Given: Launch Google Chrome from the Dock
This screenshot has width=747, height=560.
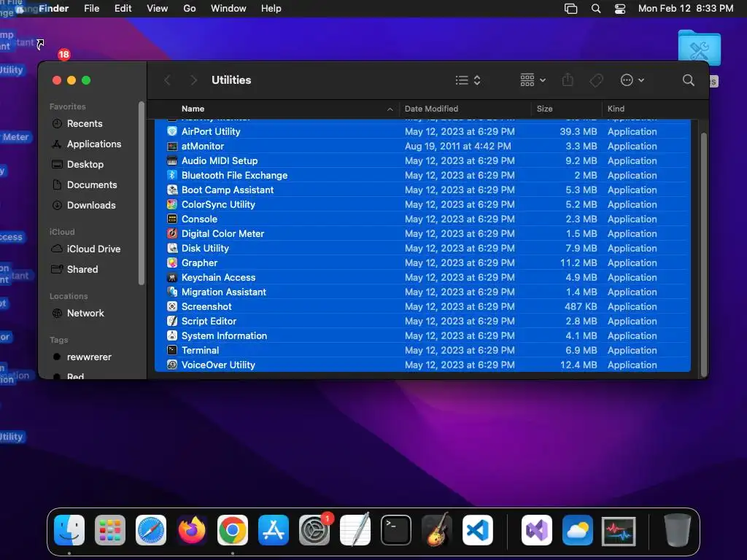Looking at the screenshot, I should point(233,530).
